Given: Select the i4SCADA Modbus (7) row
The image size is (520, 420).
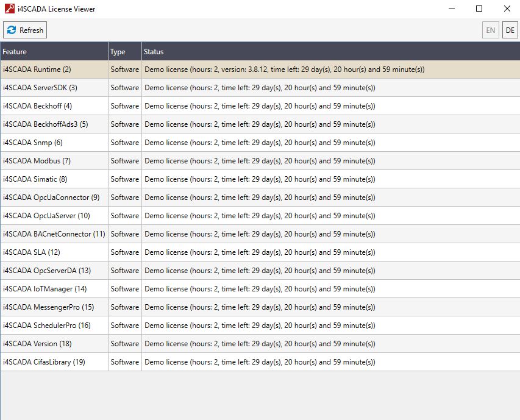Looking at the screenshot, I should (260, 161).
